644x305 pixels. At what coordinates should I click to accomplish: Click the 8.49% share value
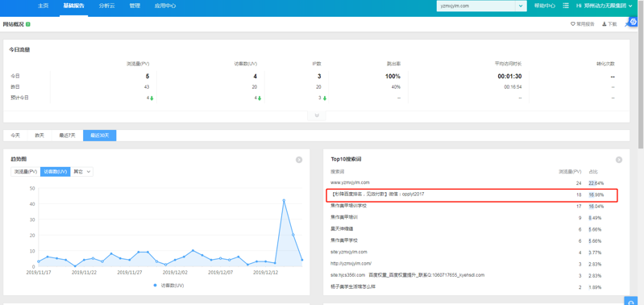coord(596,218)
